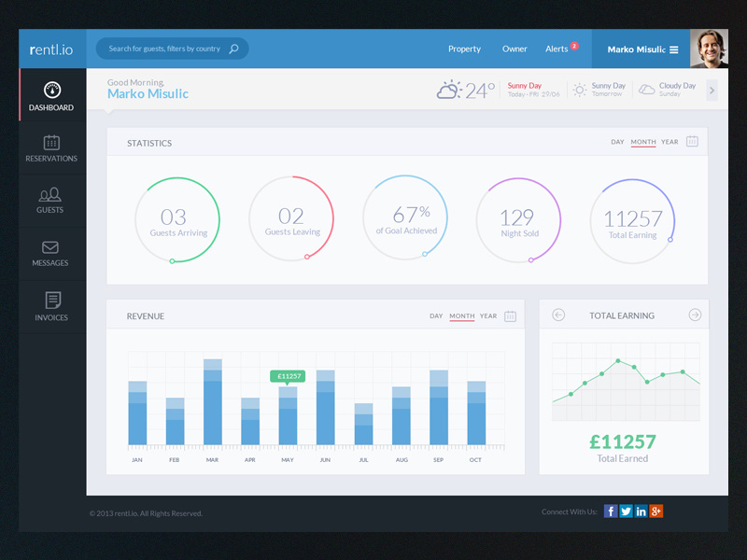This screenshot has height=560, width=747.
Task: Open the Revenue calendar date picker
Action: (x=510, y=316)
